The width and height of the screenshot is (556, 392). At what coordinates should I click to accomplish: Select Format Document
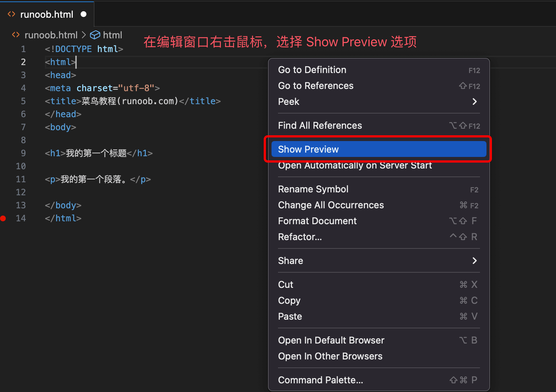(317, 221)
